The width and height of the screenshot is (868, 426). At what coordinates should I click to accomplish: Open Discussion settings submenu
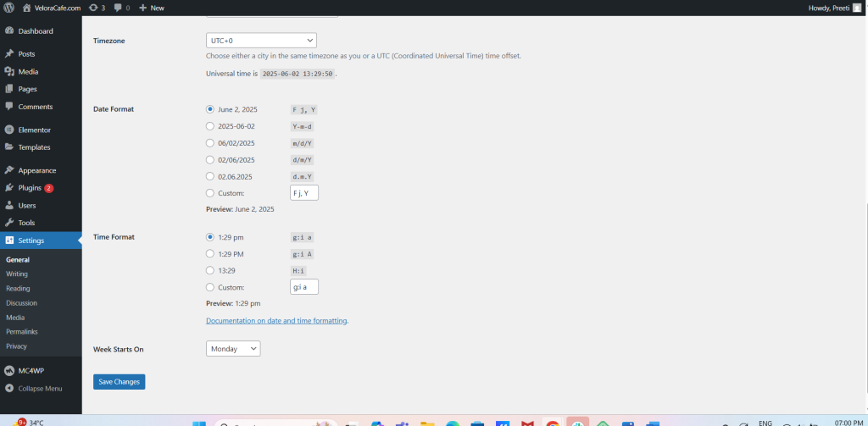point(21,302)
